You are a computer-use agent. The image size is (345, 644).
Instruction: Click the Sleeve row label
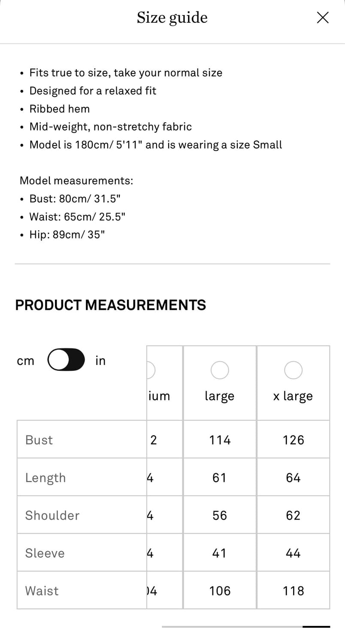tap(45, 553)
